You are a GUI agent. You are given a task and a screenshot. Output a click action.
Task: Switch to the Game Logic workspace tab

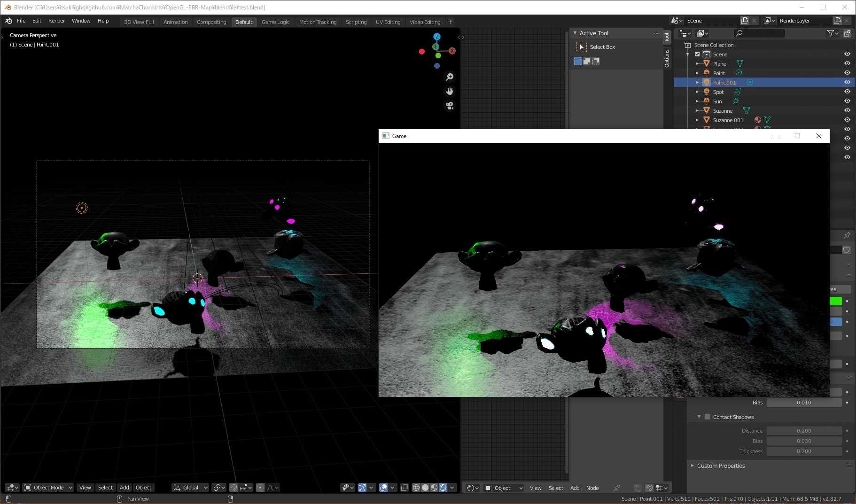(275, 22)
